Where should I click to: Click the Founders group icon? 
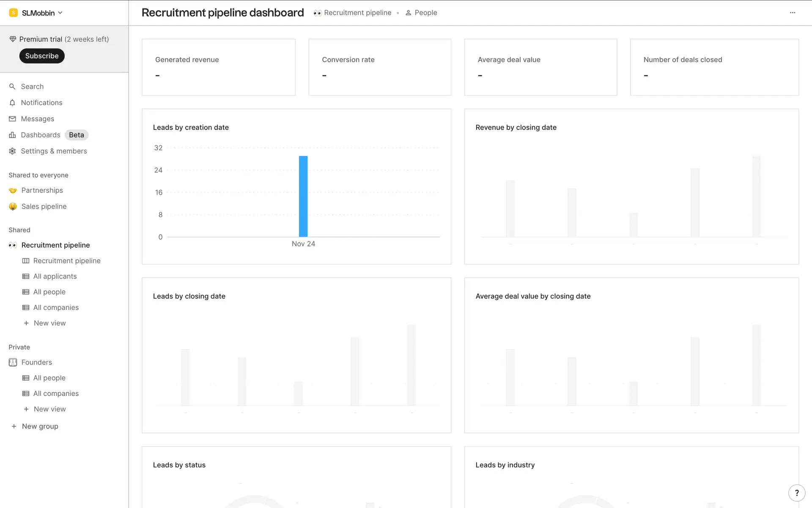click(x=13, y=362)
